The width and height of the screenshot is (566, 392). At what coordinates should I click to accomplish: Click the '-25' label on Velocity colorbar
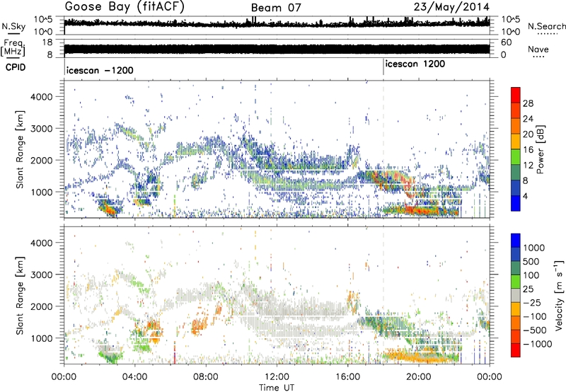pyautogui.click(x=532, y=302)
